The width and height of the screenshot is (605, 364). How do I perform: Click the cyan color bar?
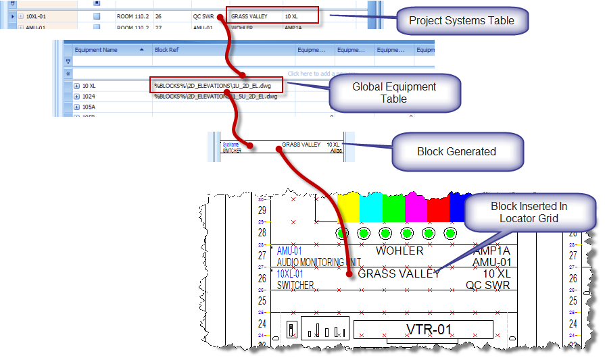pos(371,207)
